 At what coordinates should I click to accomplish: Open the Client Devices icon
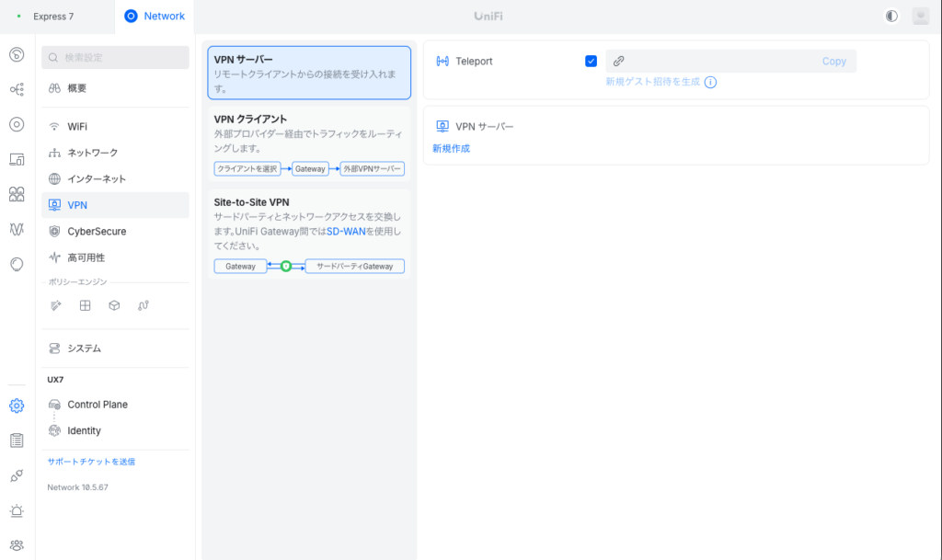[17, 159]
